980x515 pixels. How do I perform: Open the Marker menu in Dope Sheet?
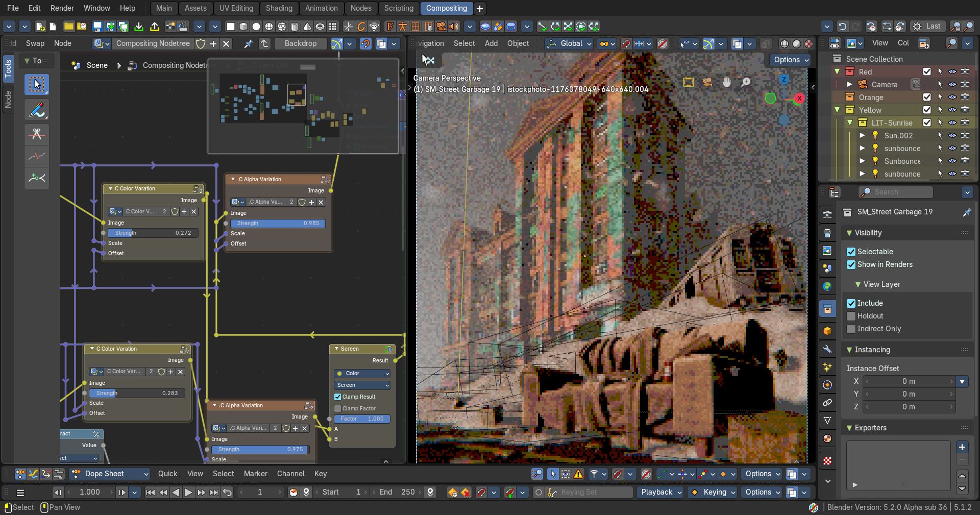coord(255,474)
